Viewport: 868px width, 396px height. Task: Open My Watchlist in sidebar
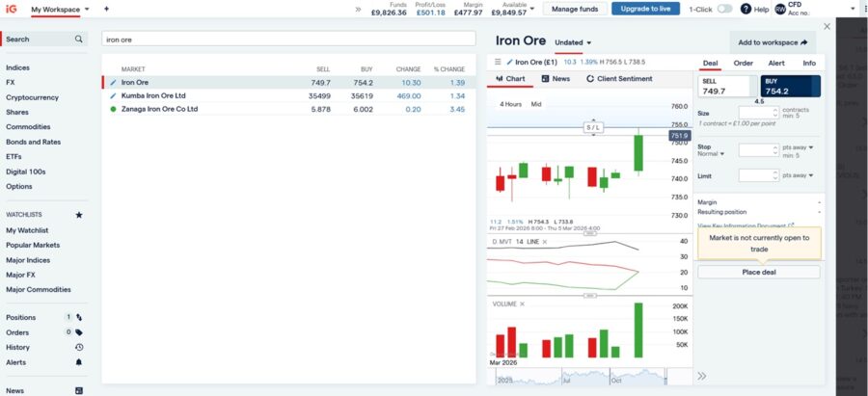point(27,230)
